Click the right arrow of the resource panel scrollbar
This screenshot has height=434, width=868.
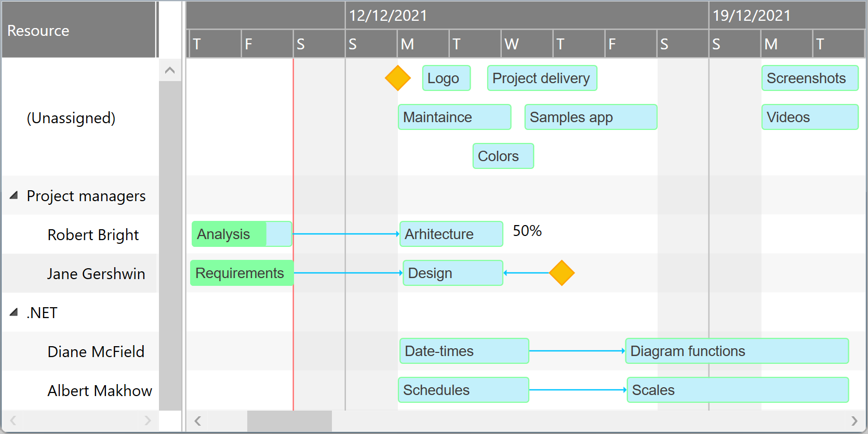148,420
